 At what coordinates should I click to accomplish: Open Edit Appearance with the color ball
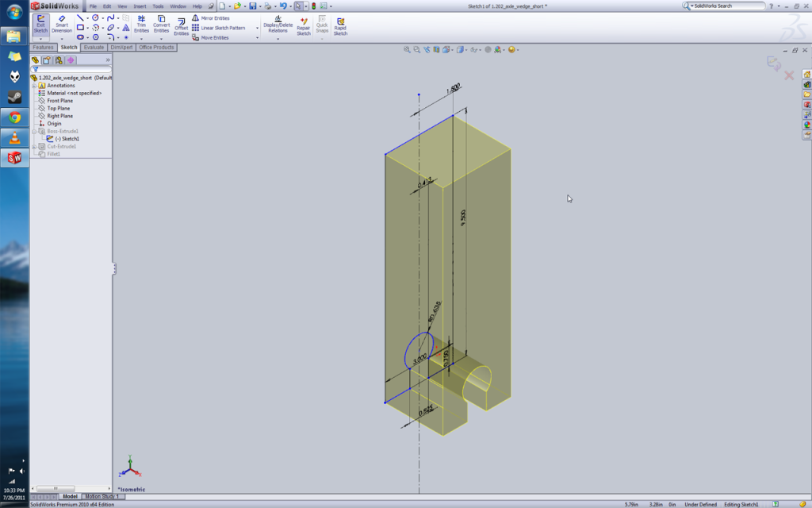coord(498,48)
